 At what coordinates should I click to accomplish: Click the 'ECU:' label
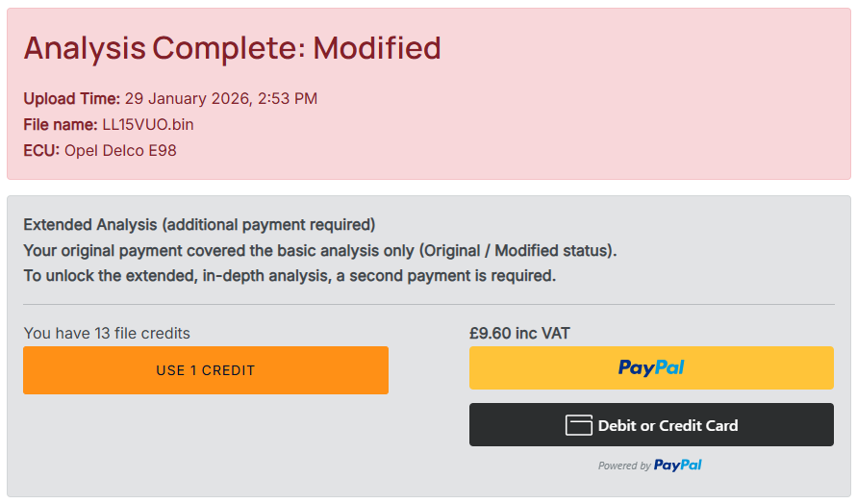(41, 150)
